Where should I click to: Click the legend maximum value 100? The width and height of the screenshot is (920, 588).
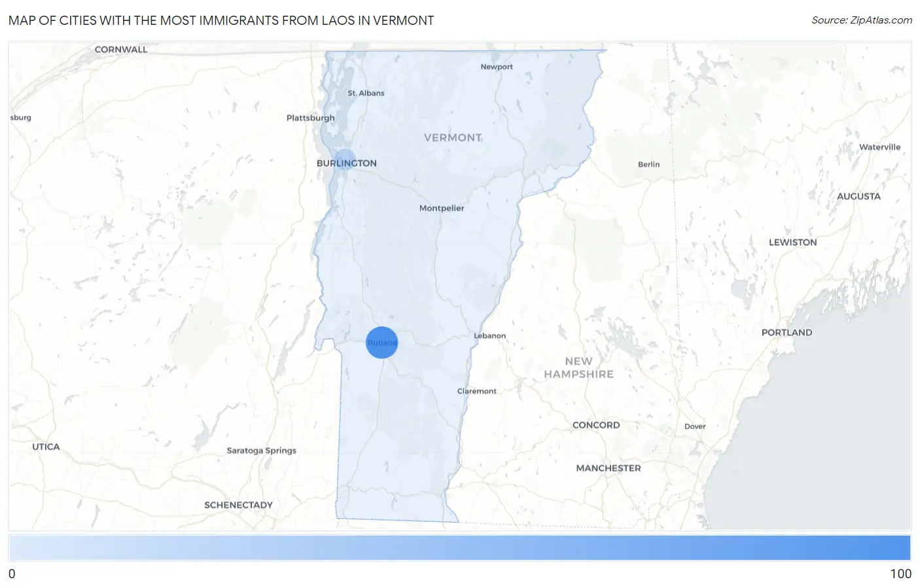900,574
